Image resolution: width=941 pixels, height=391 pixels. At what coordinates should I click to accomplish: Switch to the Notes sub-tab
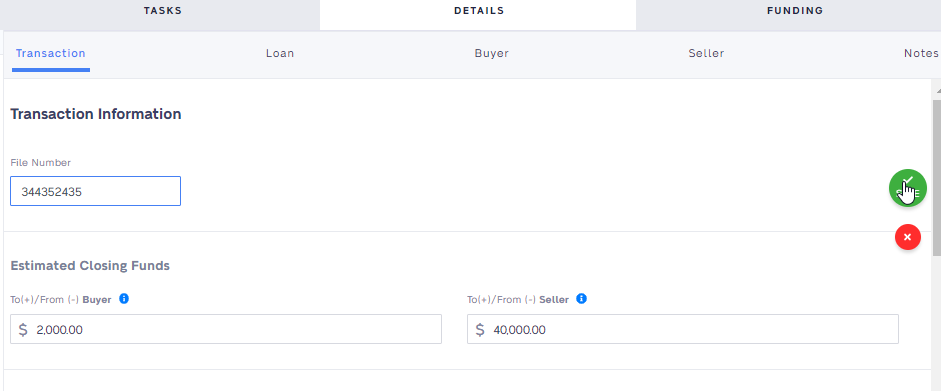pyautogui.click(x=921, y=53)
